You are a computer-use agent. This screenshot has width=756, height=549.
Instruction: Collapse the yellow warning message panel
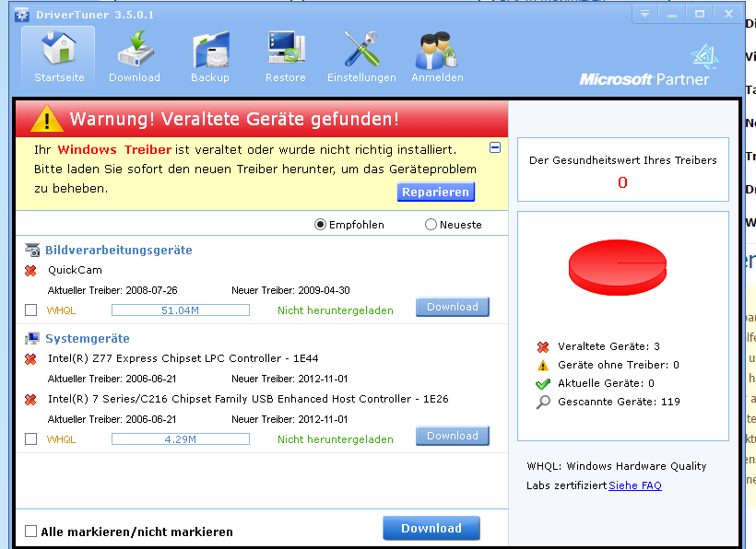pos(495,147)
